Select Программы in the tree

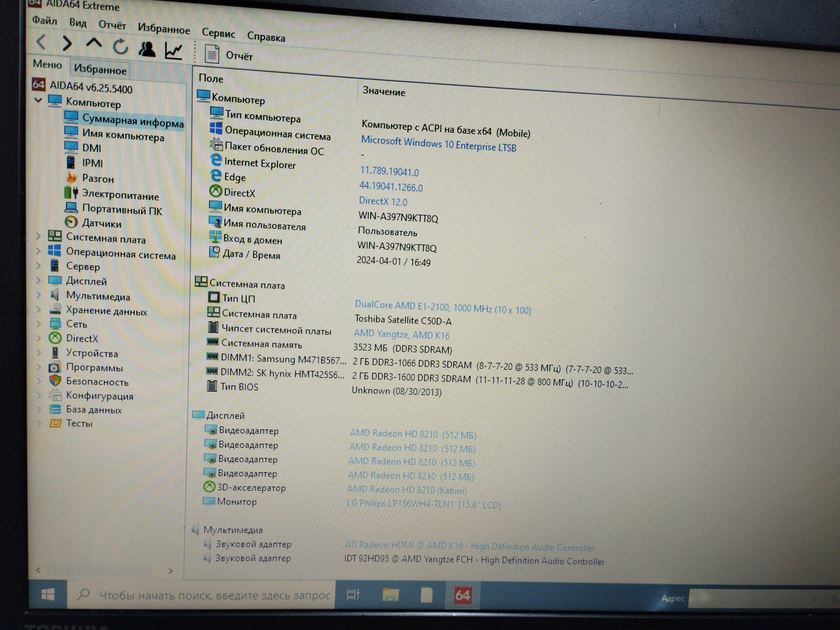coord(94,367)
